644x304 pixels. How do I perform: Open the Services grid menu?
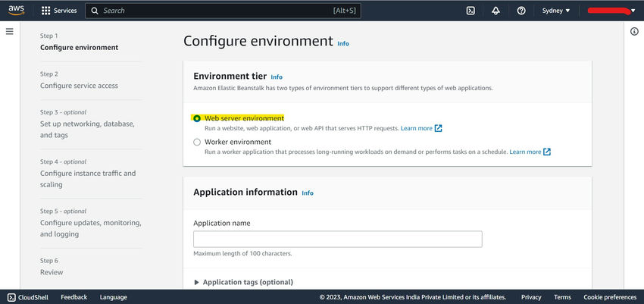tap(58, 11)
